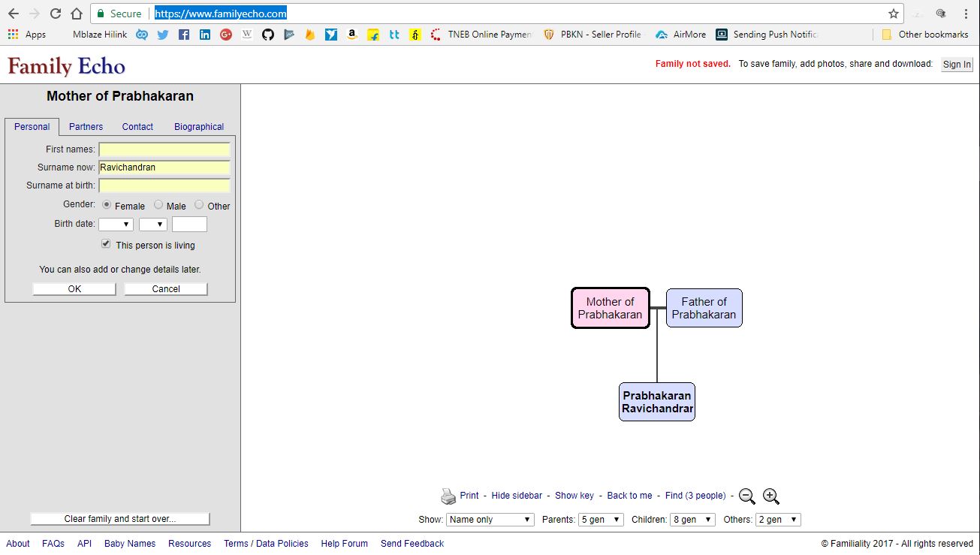Viewport: 980px width, 555px height.
Task: Click the 'Hide sidebar' link
Action: [517, 495]
